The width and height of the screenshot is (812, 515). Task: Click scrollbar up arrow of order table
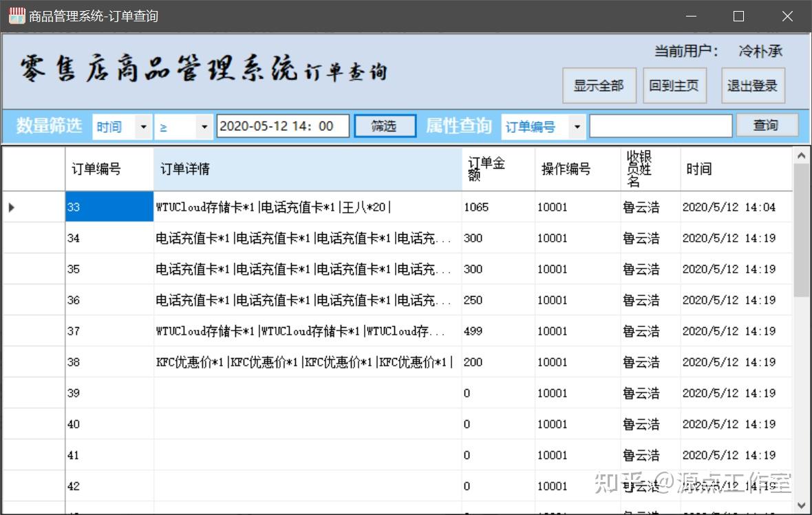[801, 156]
